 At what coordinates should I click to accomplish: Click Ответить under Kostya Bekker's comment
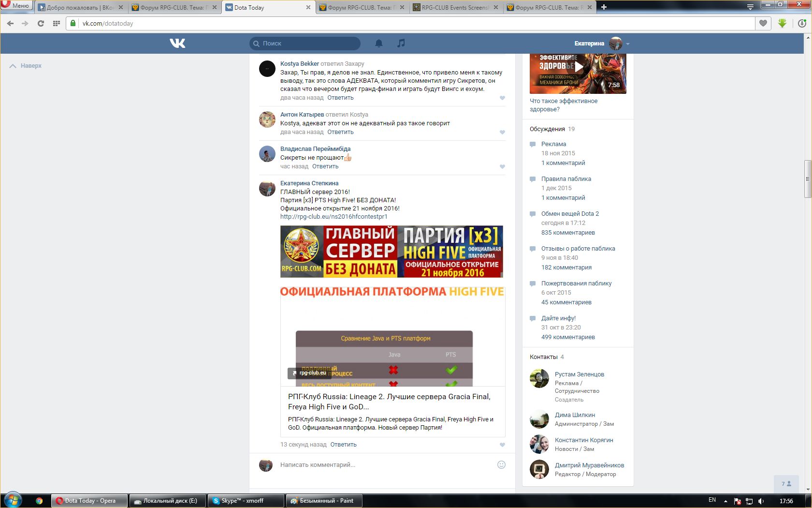tap(340, 98)
